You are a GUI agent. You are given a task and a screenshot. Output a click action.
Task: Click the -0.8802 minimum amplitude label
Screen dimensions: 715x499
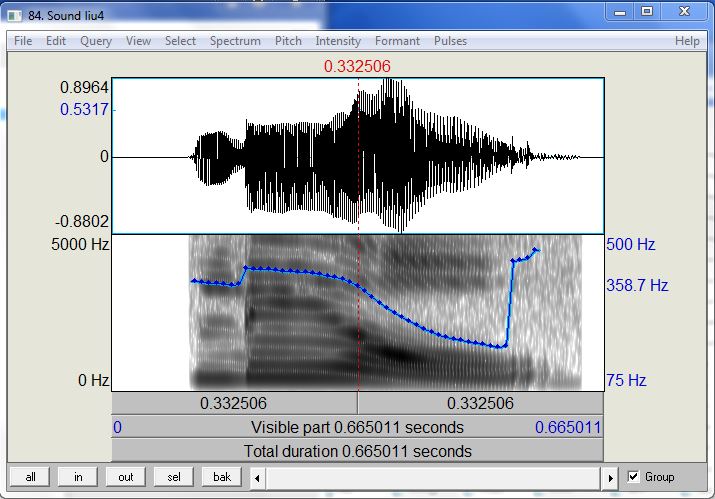pyautogui.click(x=82, y=222)
